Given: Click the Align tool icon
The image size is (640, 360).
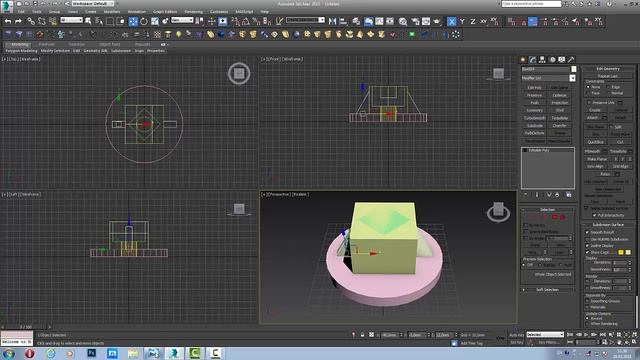Looking at the screenshot, I should [343, 21].
